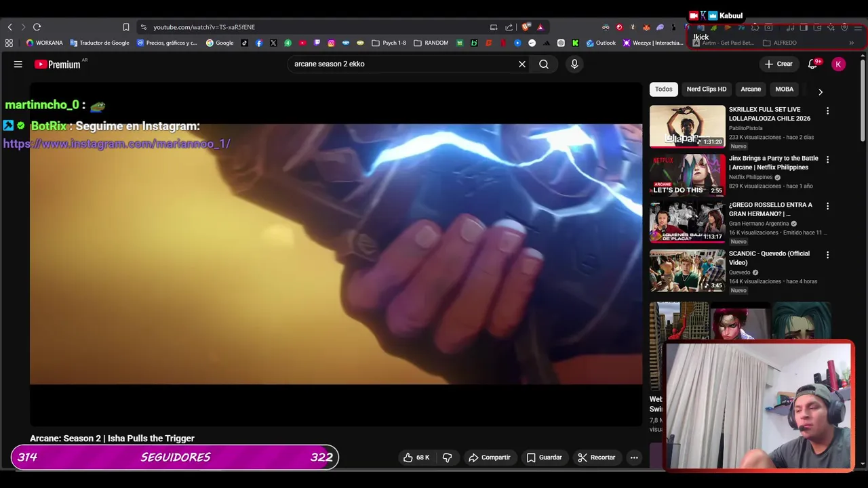
Task: Click the Crear button
Action: pyautogui.click(x=778, y=64)
